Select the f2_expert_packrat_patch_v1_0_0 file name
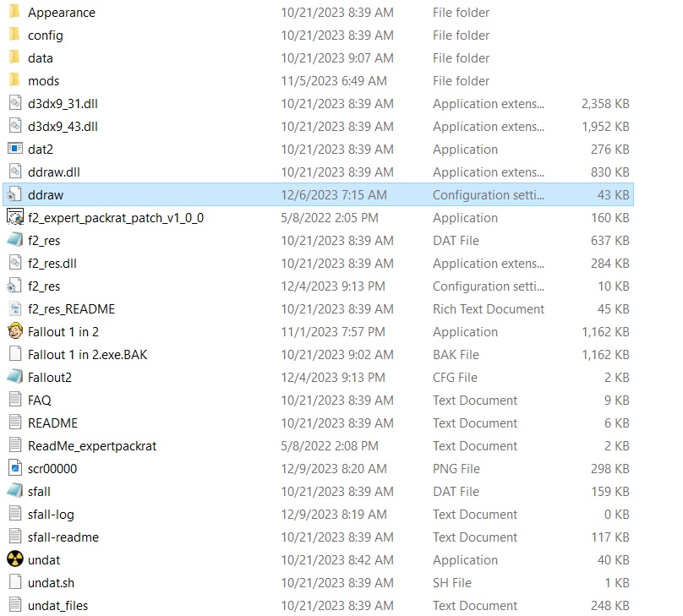Screen dimensions: 683x616 pos(116,218)
